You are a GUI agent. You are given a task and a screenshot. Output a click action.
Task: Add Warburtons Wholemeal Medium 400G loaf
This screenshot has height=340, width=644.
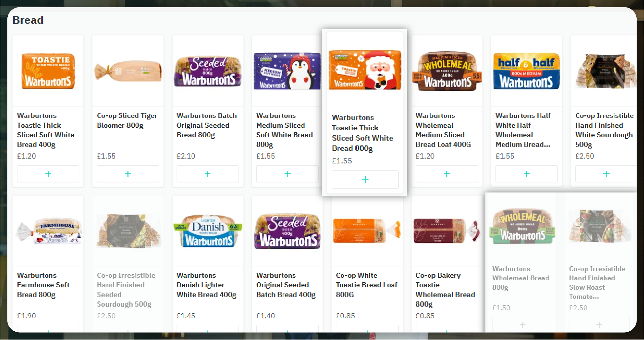click(x=447, y=174)
